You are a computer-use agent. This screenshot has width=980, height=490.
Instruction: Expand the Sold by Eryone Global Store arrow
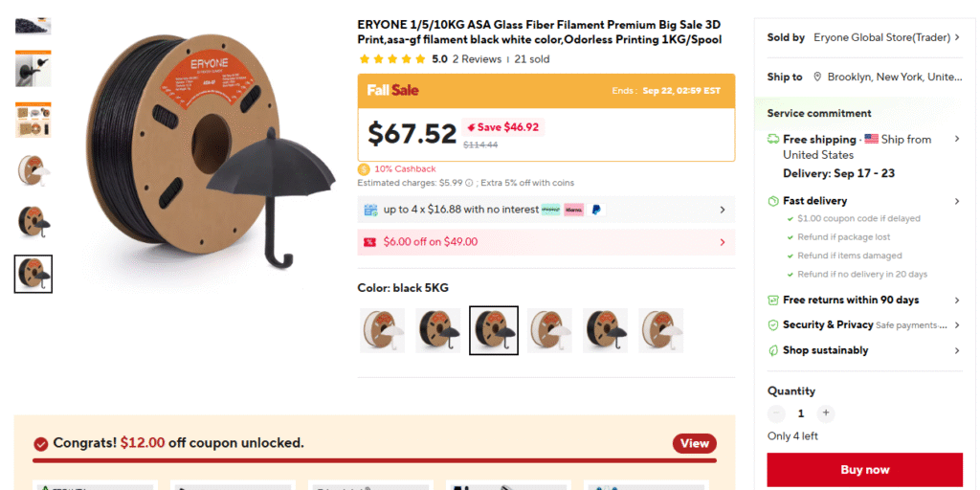pos(957,37)
